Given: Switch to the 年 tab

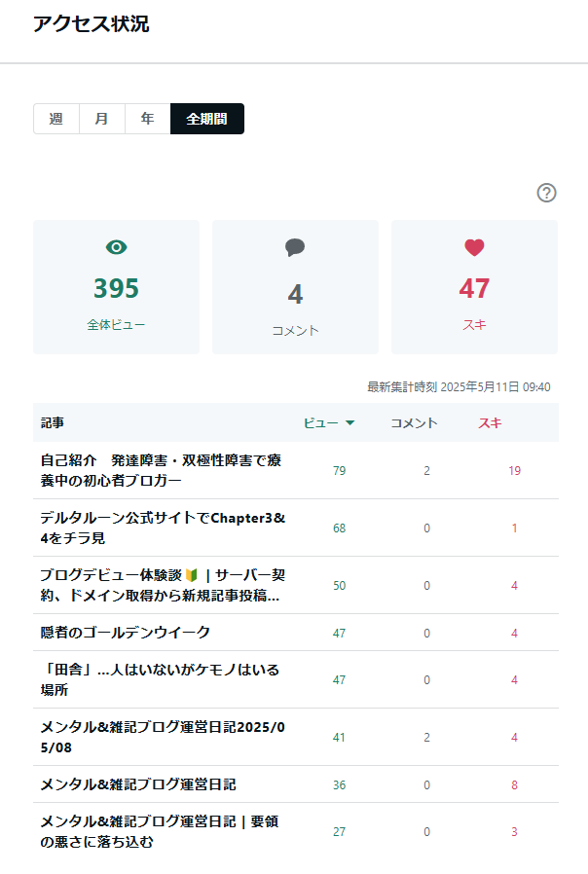Looking at the screenshot, I should pyautogui.click(x=148, y=119).
